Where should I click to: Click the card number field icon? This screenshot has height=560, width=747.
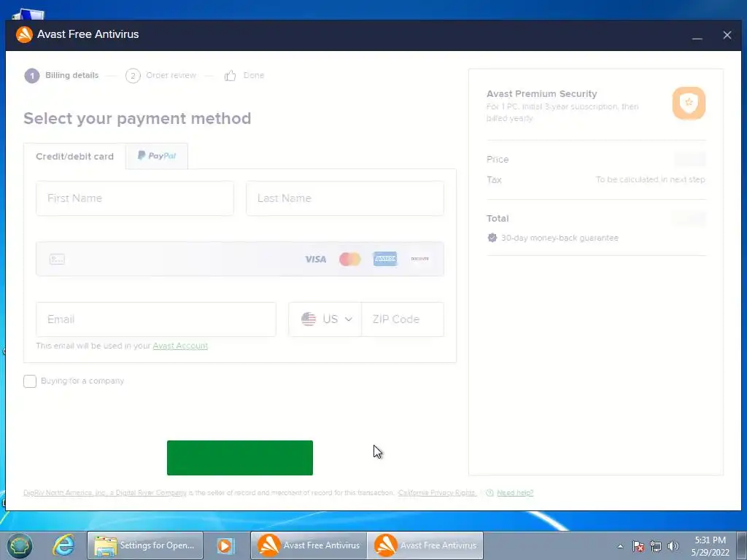pyautogui.click(x=57, y=259)
